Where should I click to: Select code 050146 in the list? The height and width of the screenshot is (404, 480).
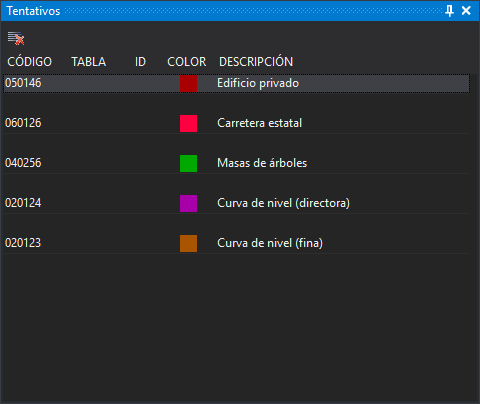click(x=23, y=83)
